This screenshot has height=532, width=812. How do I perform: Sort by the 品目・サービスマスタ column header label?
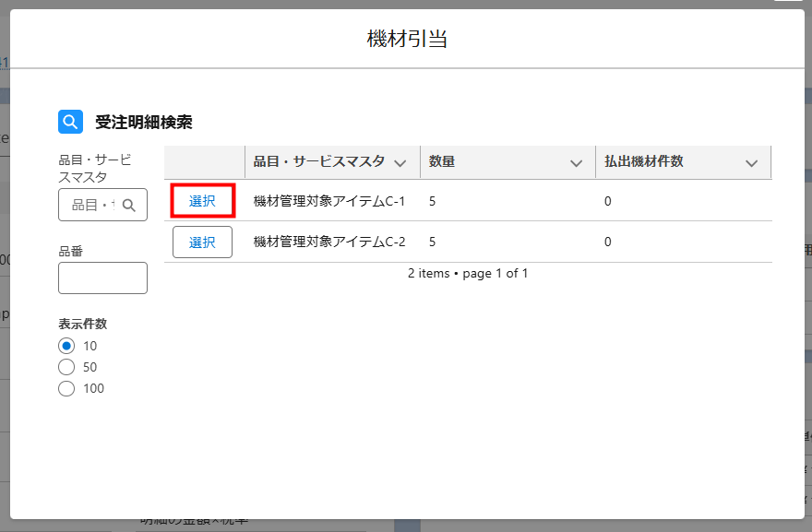click(318, 162)
